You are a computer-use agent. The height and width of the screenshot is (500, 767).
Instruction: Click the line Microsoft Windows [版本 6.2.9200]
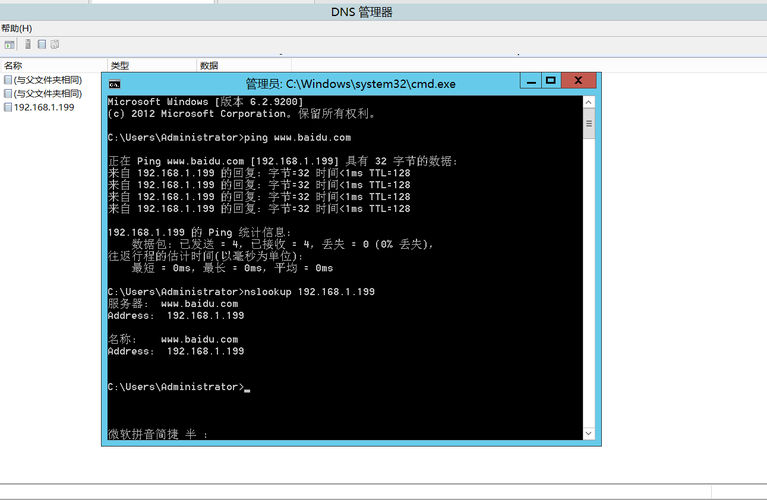[205, 102]
